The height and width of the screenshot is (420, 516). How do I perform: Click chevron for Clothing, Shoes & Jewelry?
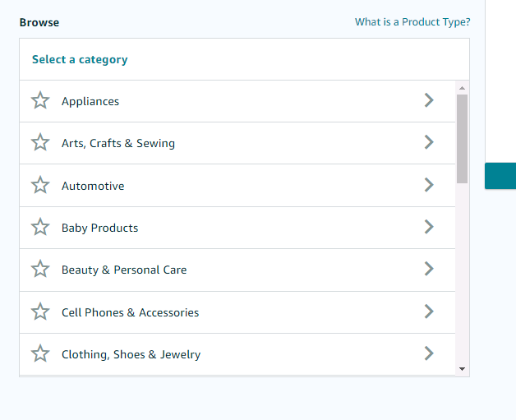pos(428,353)
